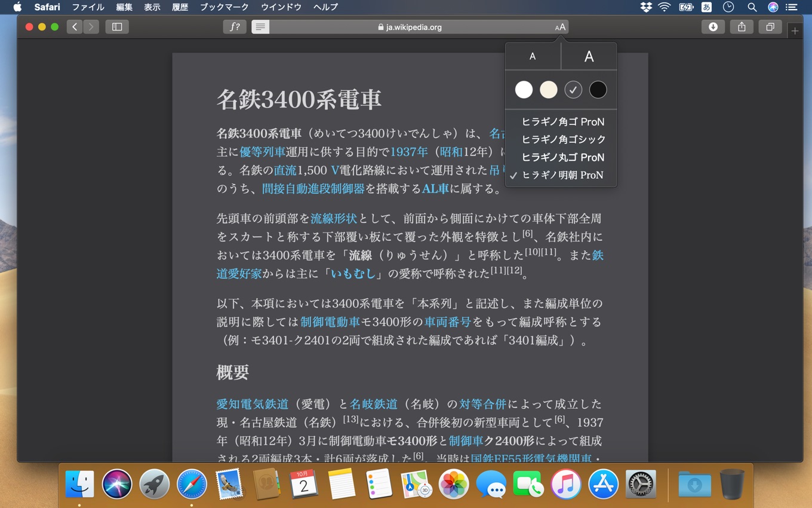Follow the 1937年 link
Viewport: 812px width, 508px height.
point(410,152)
